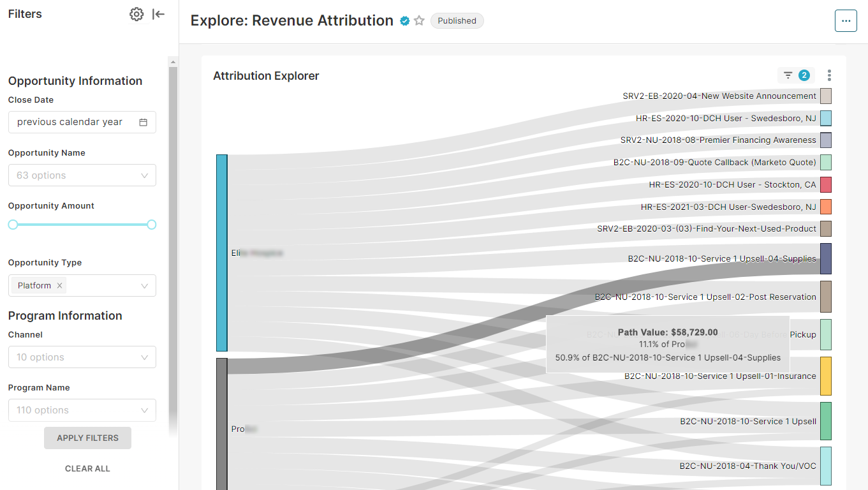Expand the Channel dropdown showing 10 options

pos(82,357)
